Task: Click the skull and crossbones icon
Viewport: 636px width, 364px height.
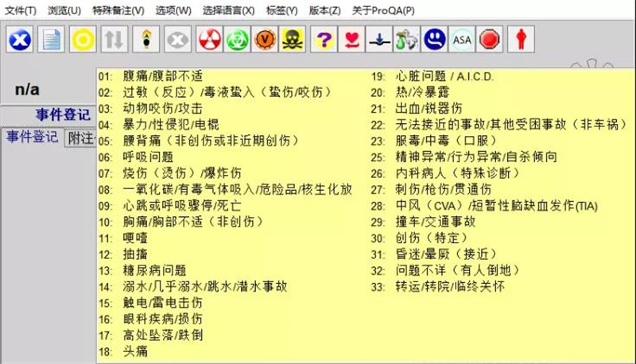Action: pos(293,39)
